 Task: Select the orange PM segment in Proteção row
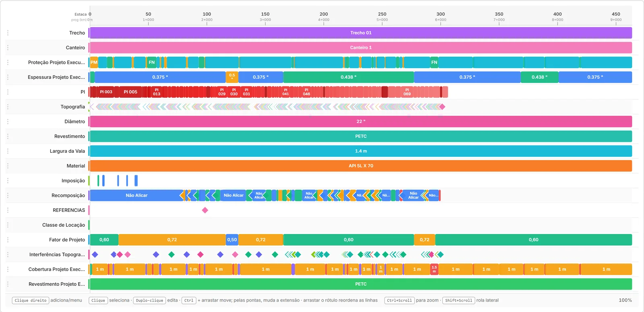[x=94, y=62]
